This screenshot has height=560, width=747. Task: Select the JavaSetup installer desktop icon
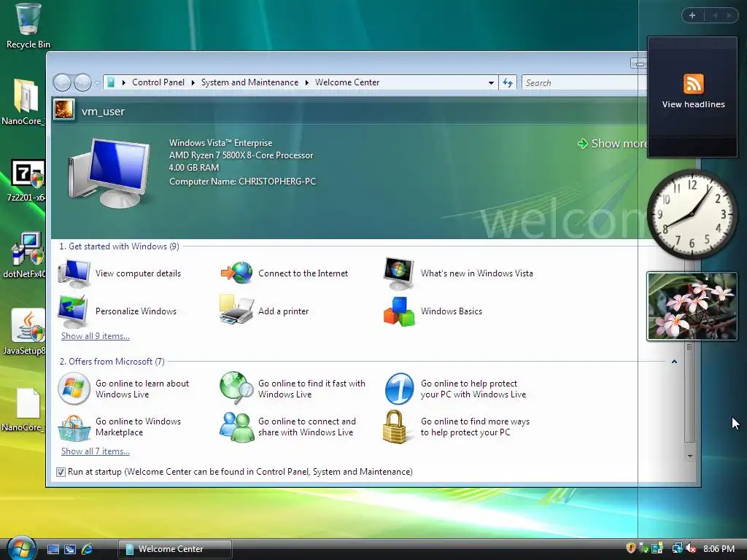tap(28, 325)
